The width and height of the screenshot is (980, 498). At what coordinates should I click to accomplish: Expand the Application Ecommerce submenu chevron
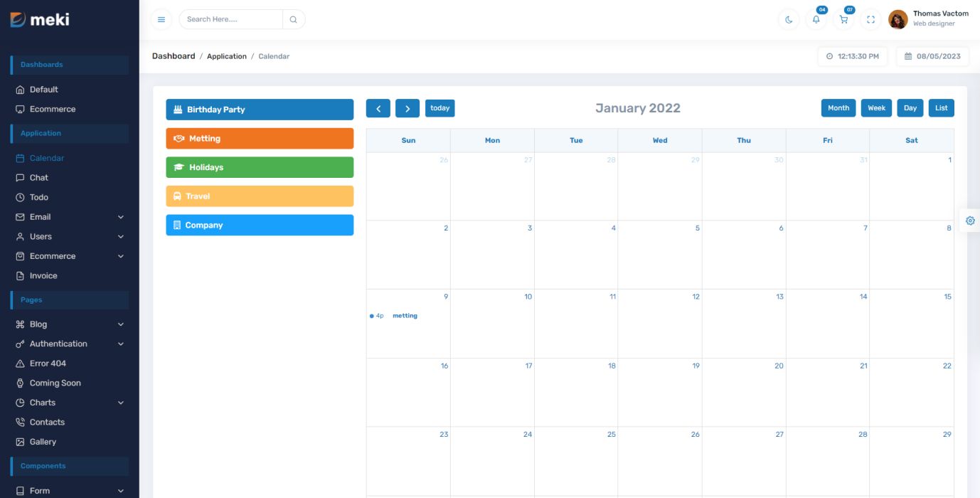(120, 256)
